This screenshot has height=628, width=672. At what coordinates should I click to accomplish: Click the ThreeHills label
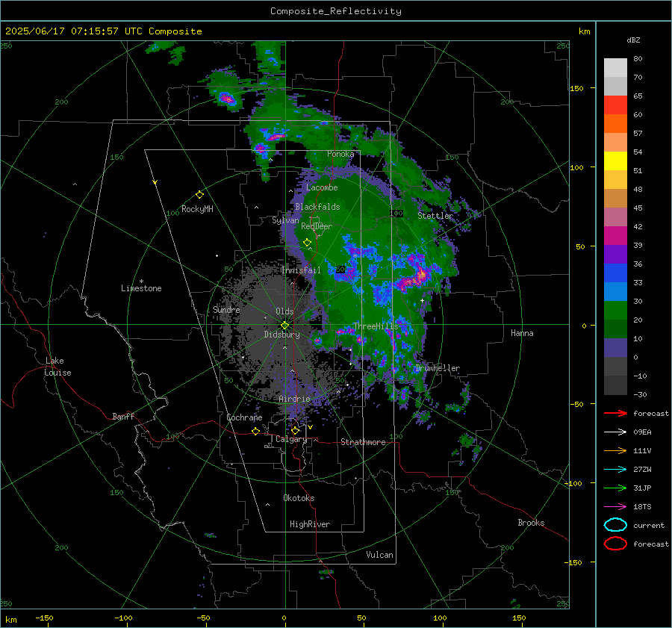pos(376,326)
